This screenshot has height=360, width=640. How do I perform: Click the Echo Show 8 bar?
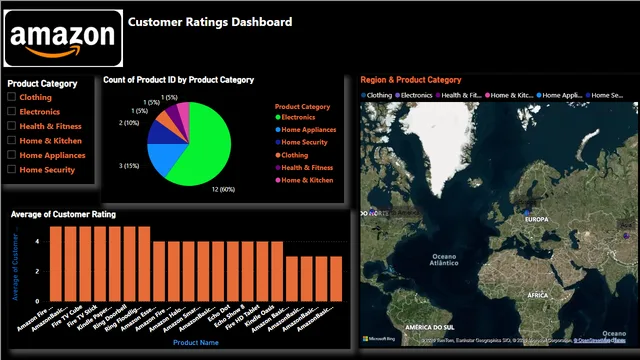click(247, 271)
